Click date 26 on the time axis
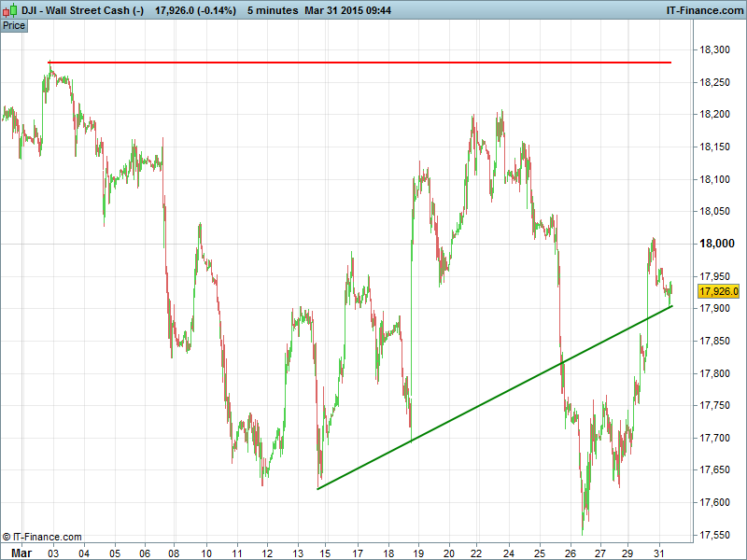747x560 pixels. [x=571, y=551]
